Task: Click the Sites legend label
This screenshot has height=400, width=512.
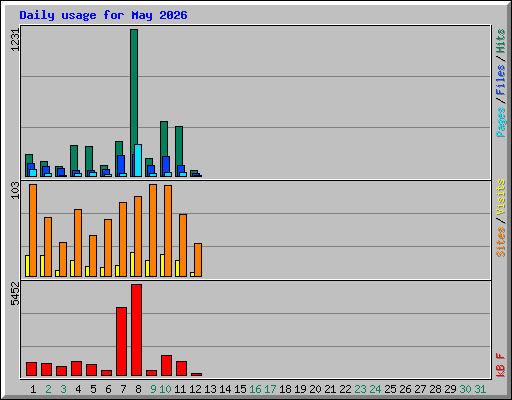Action: 501,242
